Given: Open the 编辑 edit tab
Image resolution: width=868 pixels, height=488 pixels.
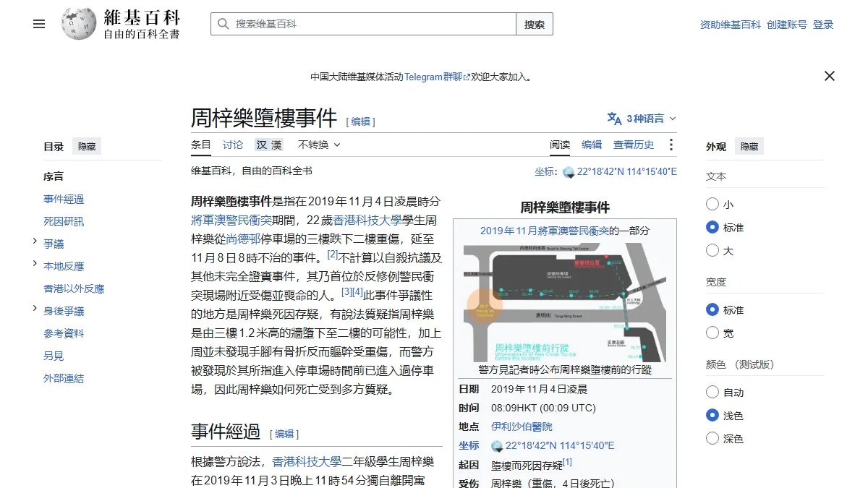Looking at the screenshot, I should click(592, 145).
